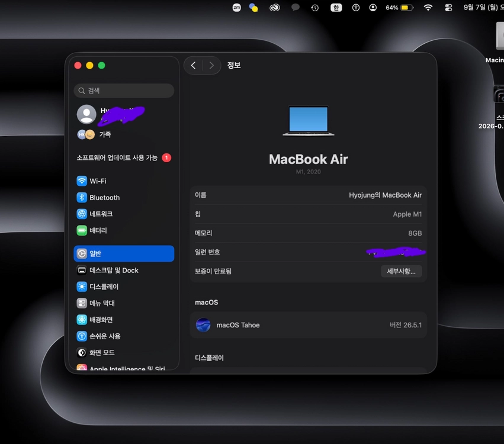Viewport: 504px width, 444px height.
Task: Open the Apple Account profile avatar
Action: pyautogui.click(x=86, y=114)
